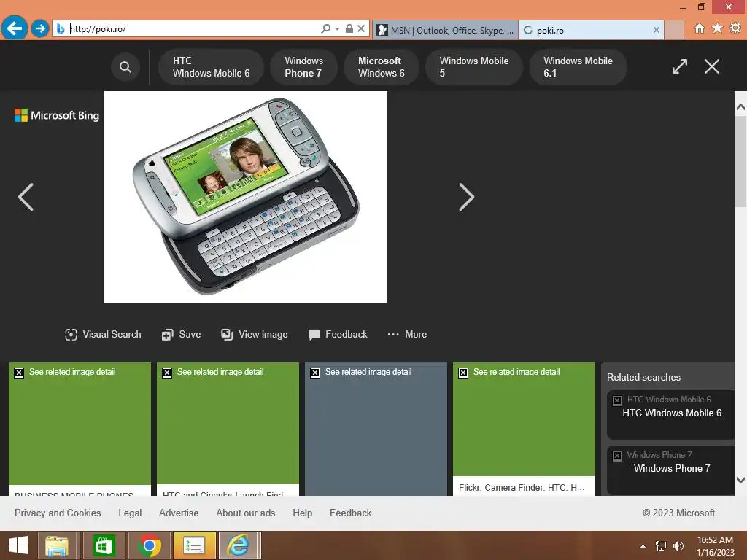
Task: Start Visual Search on this image
Action: coord(103,334)
